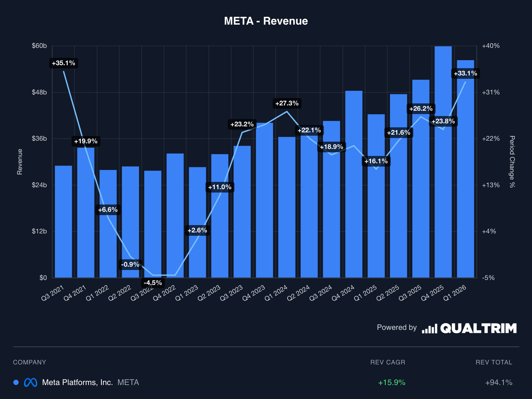Select the REV TOTAL column header
The height and width of the screenshot is (399, 532).
[494, 362]
